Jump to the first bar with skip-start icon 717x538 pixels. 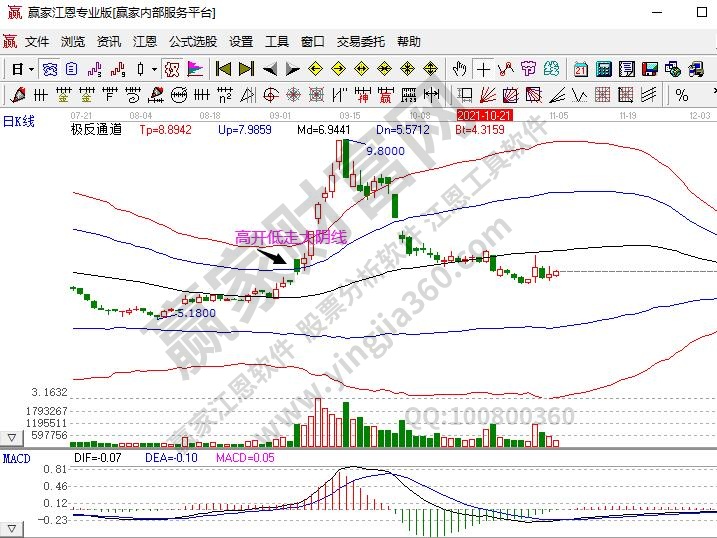(223, 69)
